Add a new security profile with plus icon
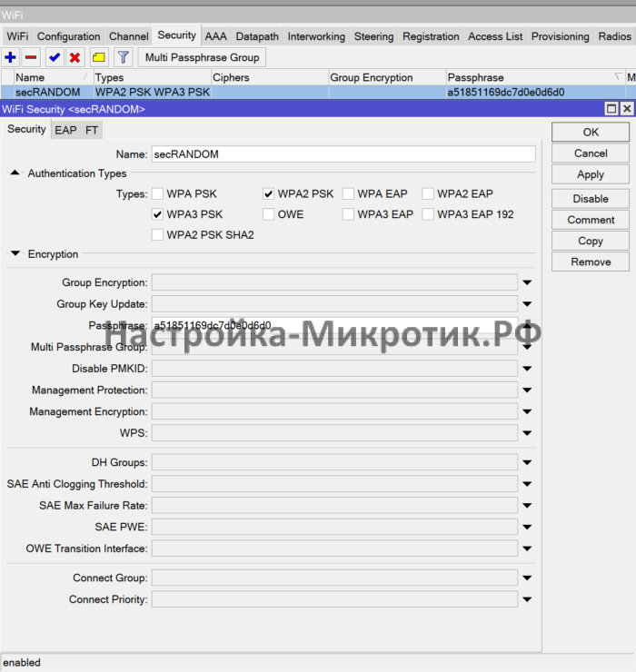Screen dimensions: 636x672 10,57
